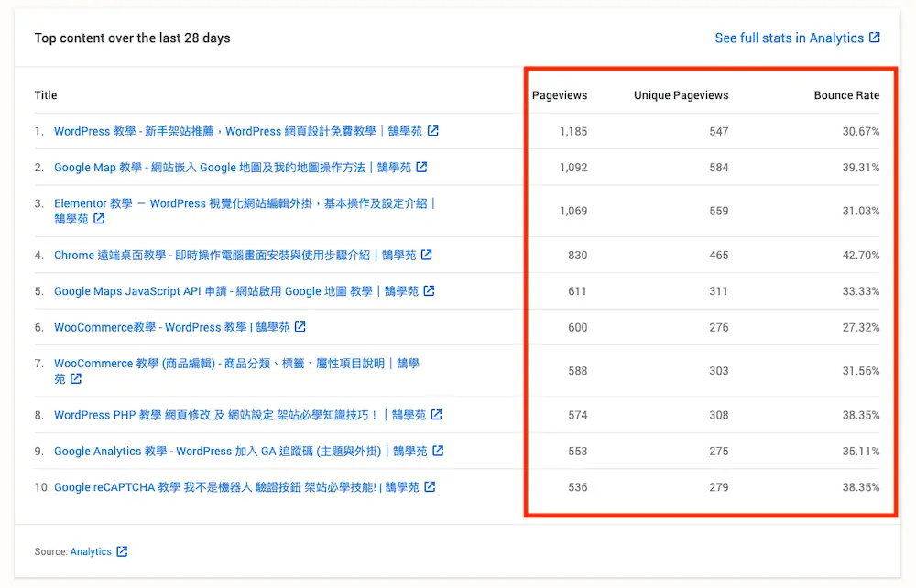This screenshot has height=588, width=916.
Task: Click external-link icon after Google Analytics 教學 title
Action: coord(438,451)
